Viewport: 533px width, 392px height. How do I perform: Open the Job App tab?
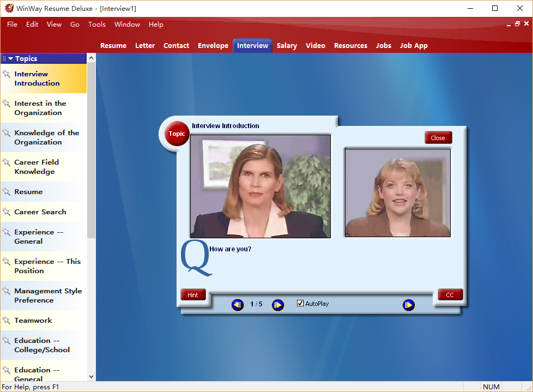tap(414, 46)
